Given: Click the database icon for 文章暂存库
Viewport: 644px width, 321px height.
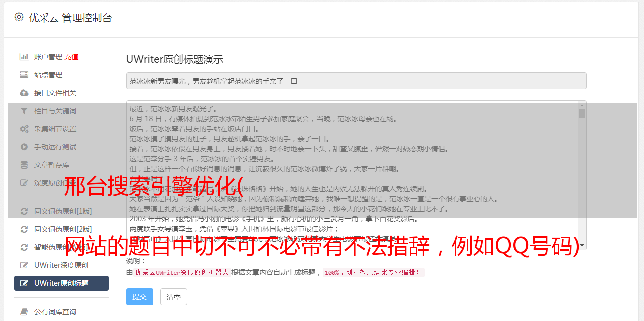Looking at the screenshot, I should (x=24, y=165).
